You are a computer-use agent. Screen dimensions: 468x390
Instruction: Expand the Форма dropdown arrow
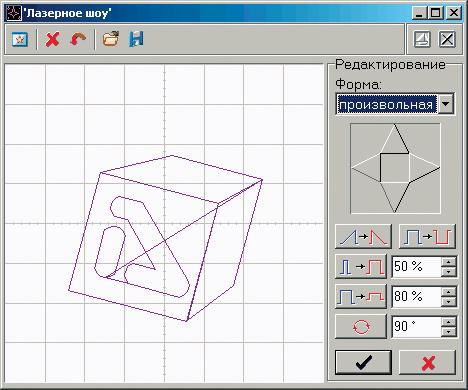tap(446, 104)
